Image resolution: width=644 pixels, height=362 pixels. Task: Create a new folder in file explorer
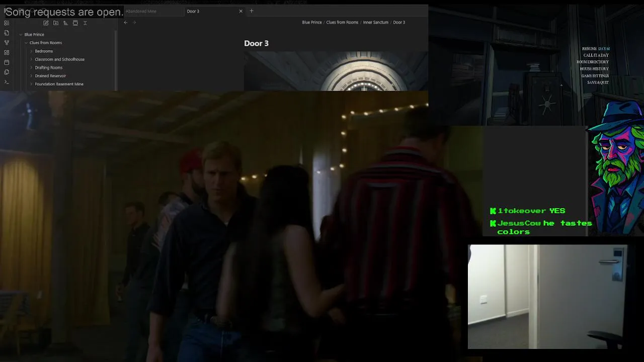(55, 23)
